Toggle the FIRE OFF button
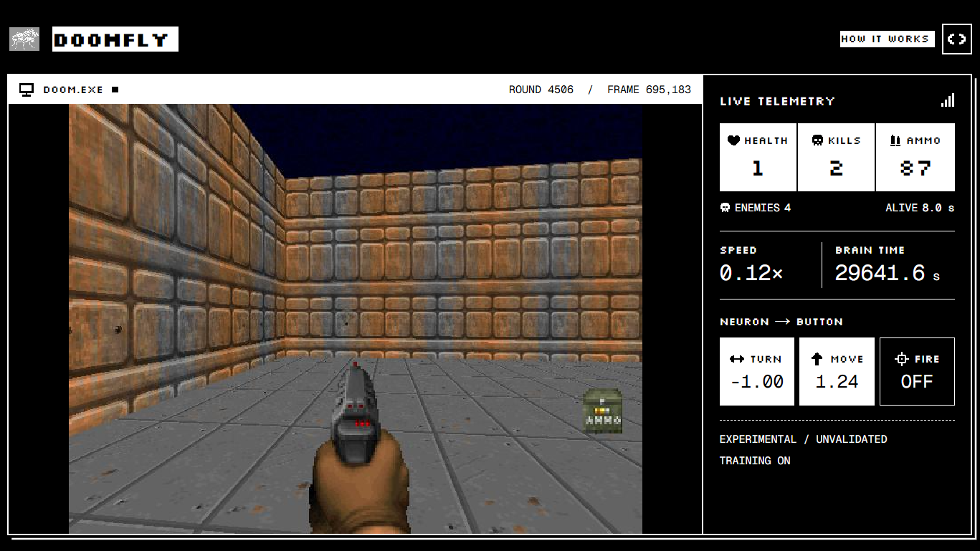The height and width of the screenshot is (551, 980). pyautogui.click(x=917, y=371)
